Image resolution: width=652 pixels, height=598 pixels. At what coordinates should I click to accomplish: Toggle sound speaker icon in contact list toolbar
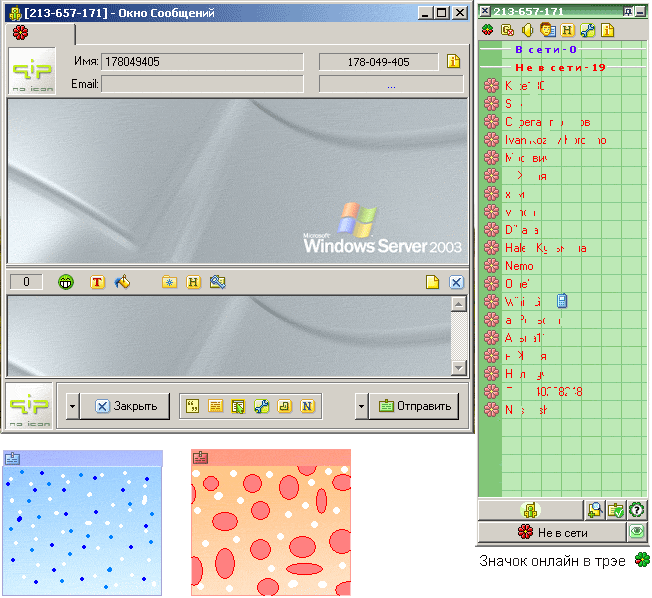coord(527,30)
